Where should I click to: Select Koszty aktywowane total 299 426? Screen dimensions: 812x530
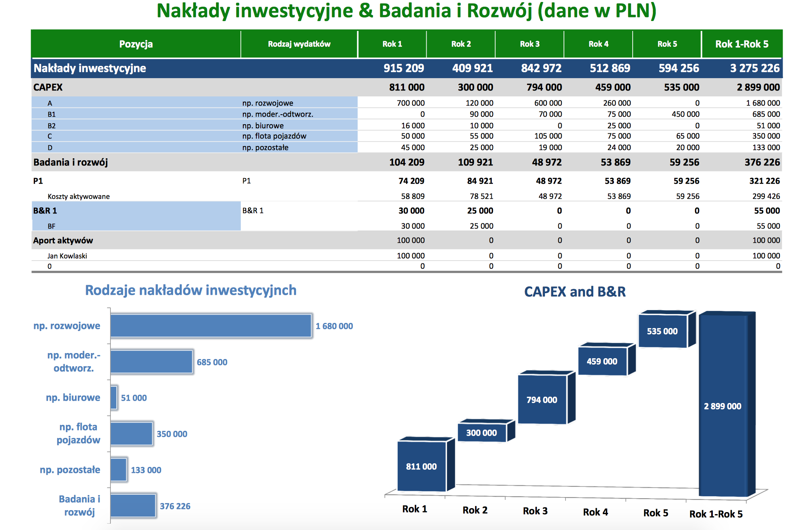[766, 196]
